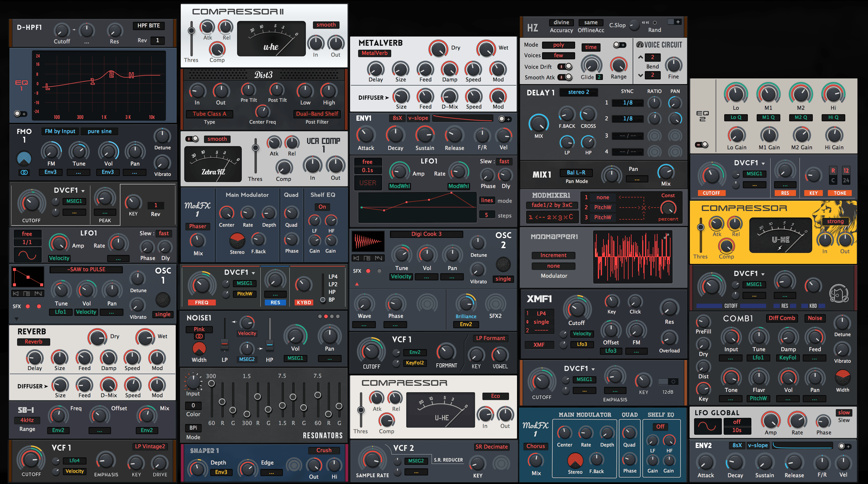This screenshot has height=484, width=868.
Task: Click the Voice Circuit gauge icon
Action: [x=639, y=45]
